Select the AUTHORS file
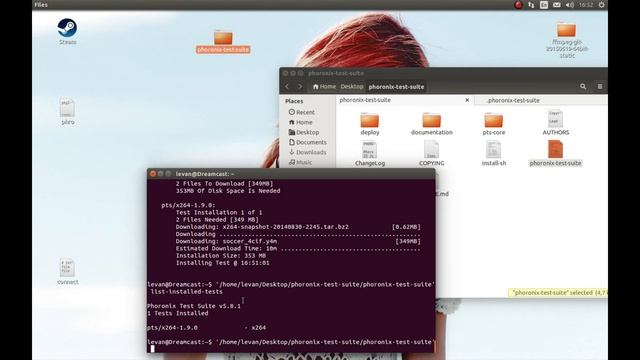 pos(556,122)
